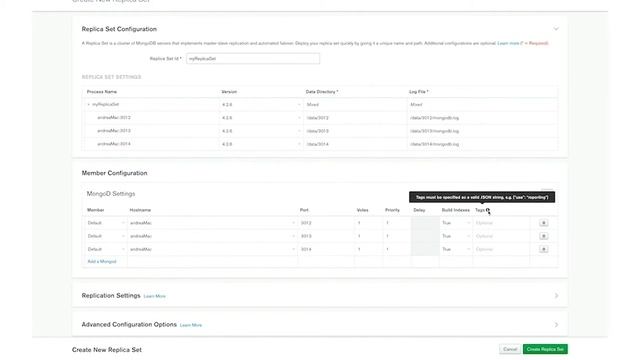
Task: Click the Mixed Data Directory field for myReplicaSet
Action: click(355, 105)
